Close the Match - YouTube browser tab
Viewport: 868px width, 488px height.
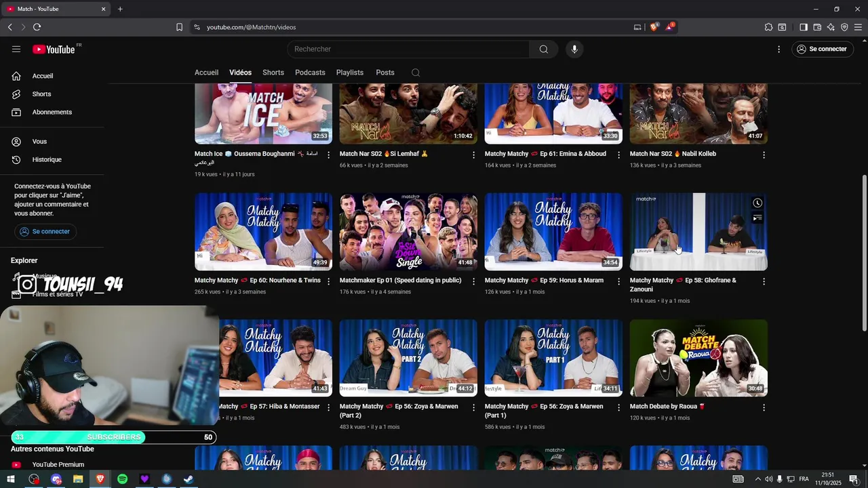104,9
